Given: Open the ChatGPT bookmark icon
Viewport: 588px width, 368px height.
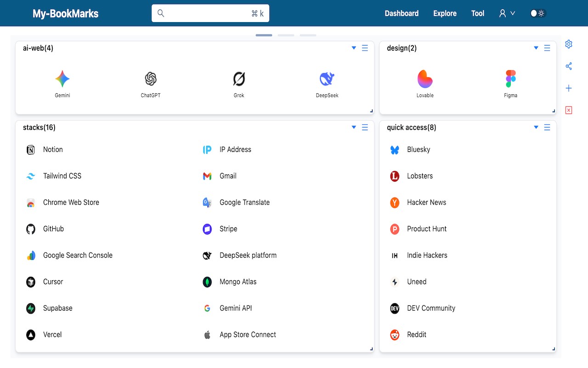Looking at the screenshot, I should pos(151,79).
